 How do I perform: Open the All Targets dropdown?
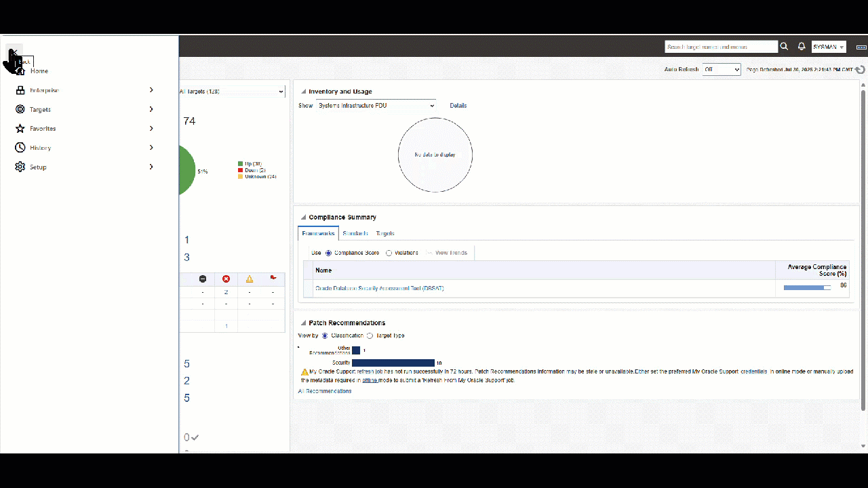click(232, 91)
